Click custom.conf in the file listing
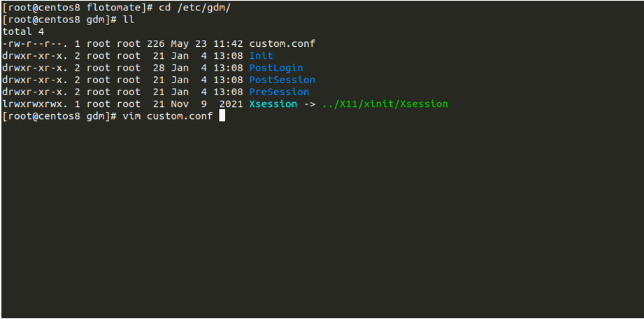This screenshot has height=319, width=644. click(x=282, y=43)
